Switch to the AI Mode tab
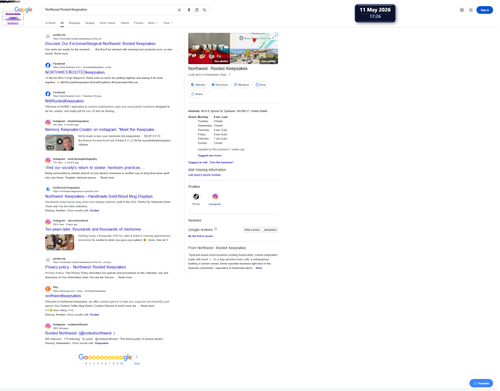Screen dimensions: 500x391 click(x=50, y=23)
